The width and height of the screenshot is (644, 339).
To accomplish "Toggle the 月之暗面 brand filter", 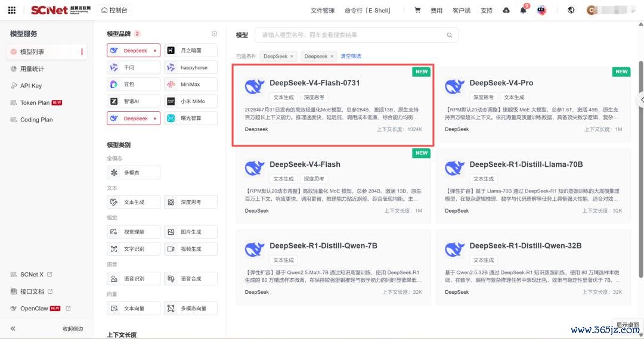I will (191, 51).
